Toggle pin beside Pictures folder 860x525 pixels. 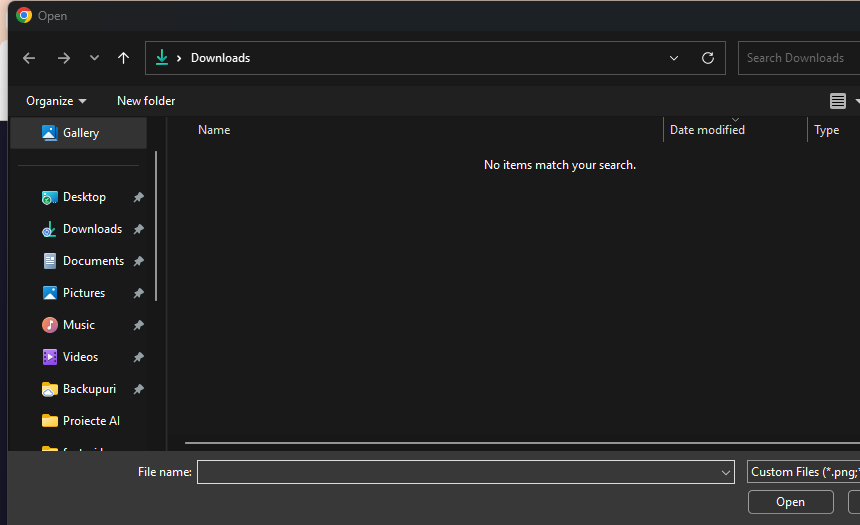tap(138, 293)
